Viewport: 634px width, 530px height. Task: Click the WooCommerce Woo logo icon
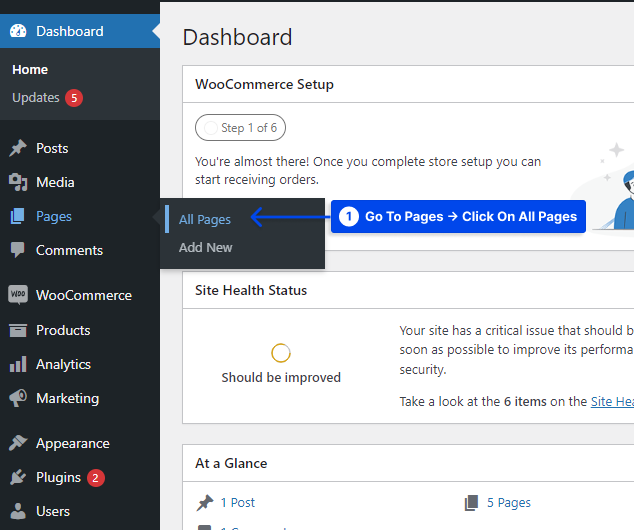(x=18, y=295)
